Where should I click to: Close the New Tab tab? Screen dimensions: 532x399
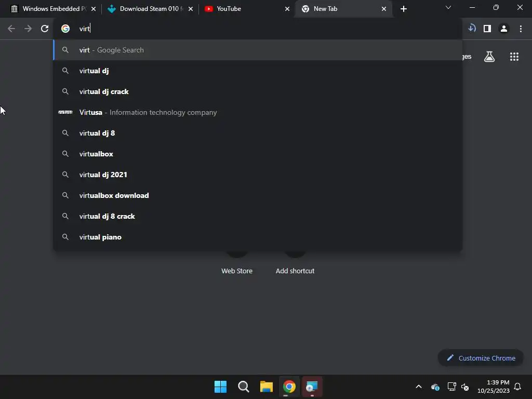(384, 9)
